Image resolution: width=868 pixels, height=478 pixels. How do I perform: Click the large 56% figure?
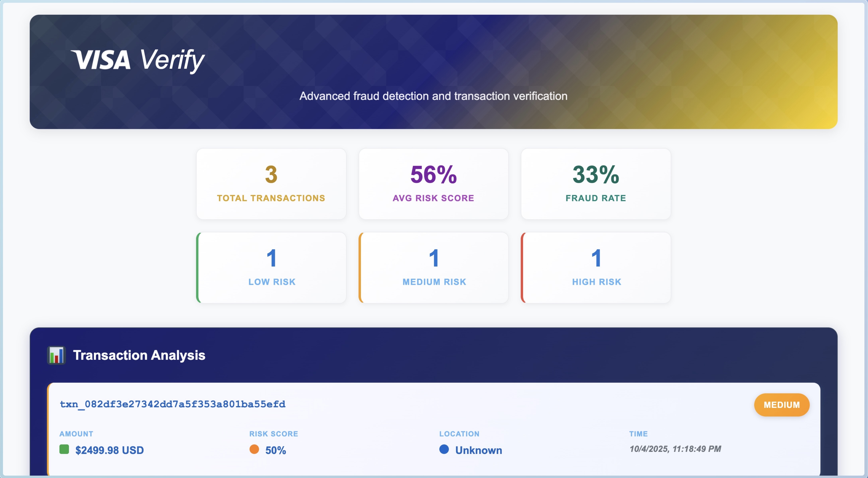433,174
